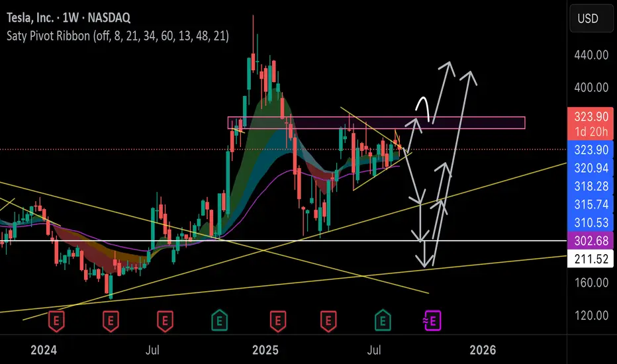
Task: Select the white horizontal line drawing
Action: tap(283, 240)
